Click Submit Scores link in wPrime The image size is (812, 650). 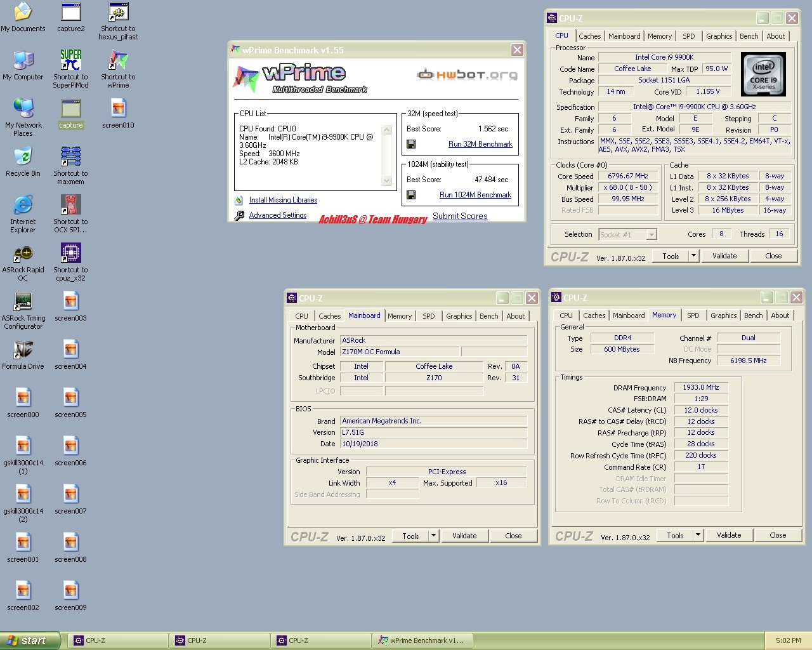[460, 216]
